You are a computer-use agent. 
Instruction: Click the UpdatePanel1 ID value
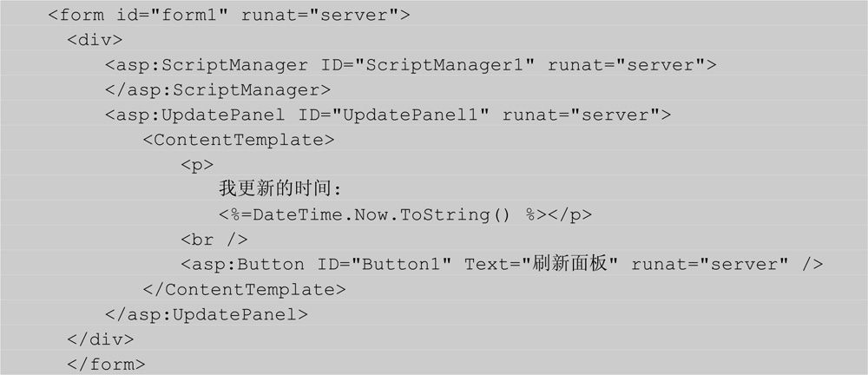click(409, 115)
